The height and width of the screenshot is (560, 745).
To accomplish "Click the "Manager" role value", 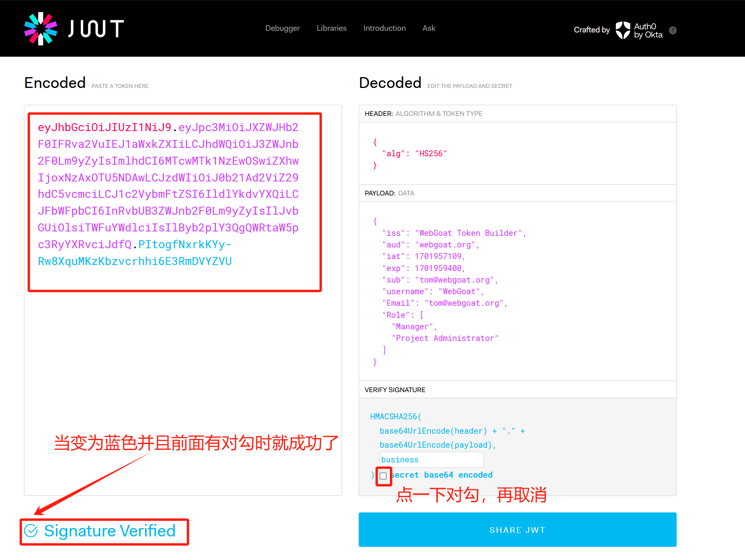I will 414,327.
